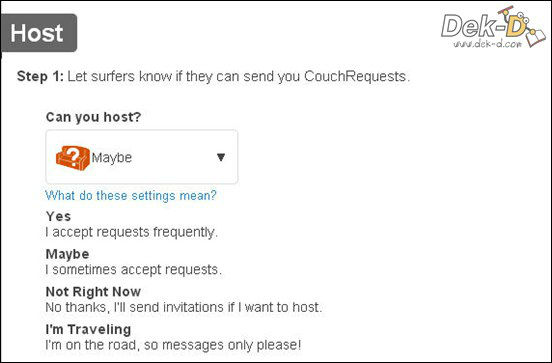552x363 pixels.
Task: Click 'I accept requests frequently' description
Action: [x=132, y=232]
